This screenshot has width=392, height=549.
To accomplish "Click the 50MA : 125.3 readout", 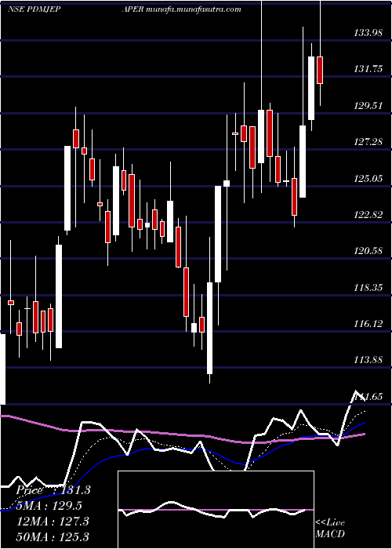I will (53, 536).
